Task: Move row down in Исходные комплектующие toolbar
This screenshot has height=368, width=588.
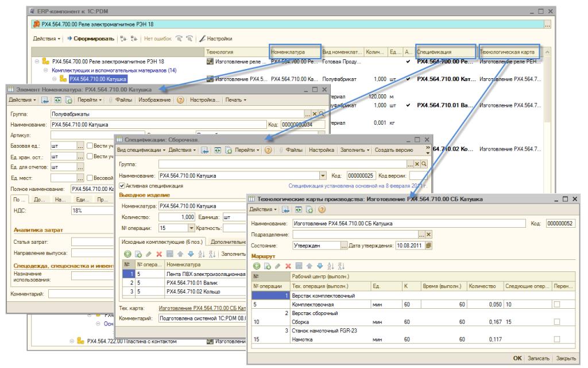Action: [x=189, y=254]
